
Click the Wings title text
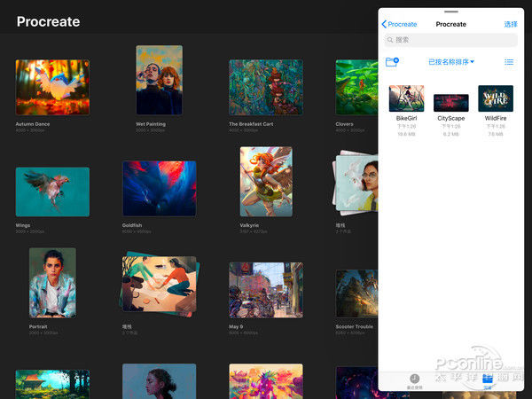[23, 225]
